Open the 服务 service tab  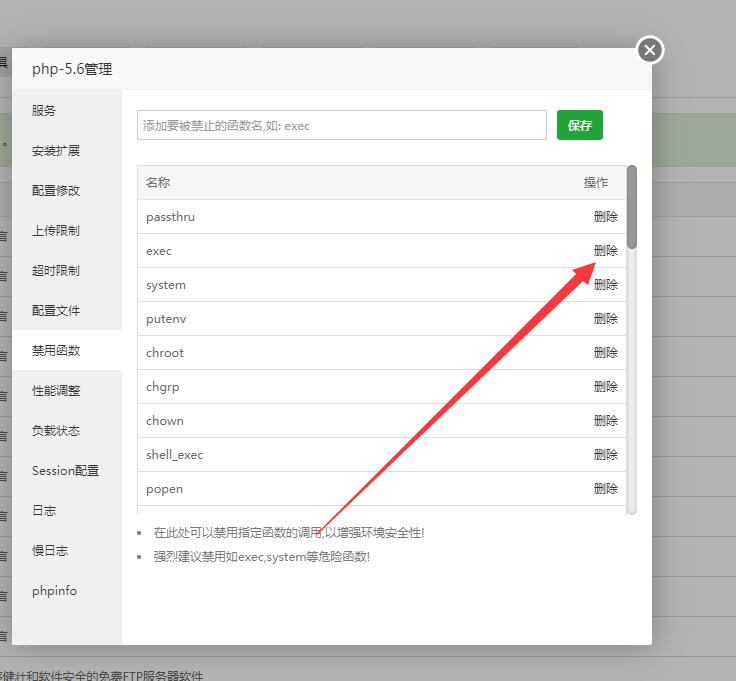click(x=44, y=111)
